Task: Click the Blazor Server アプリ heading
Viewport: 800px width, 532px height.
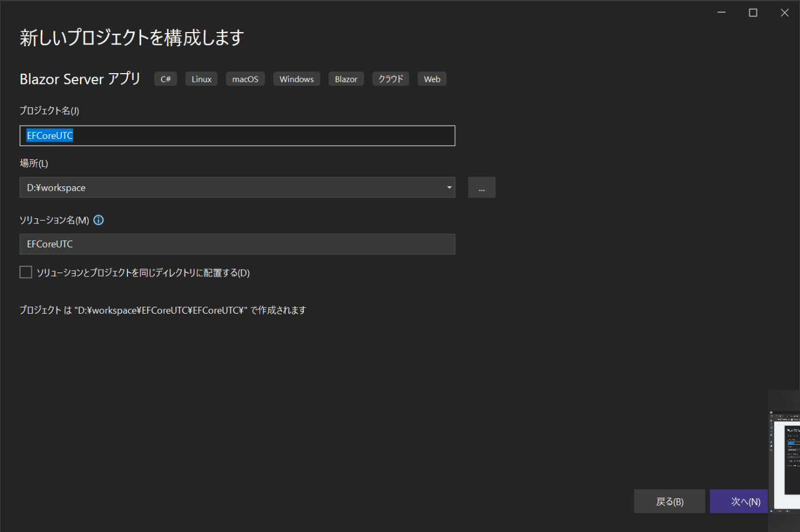Action: pyautogui.click(x=80, y=79)
